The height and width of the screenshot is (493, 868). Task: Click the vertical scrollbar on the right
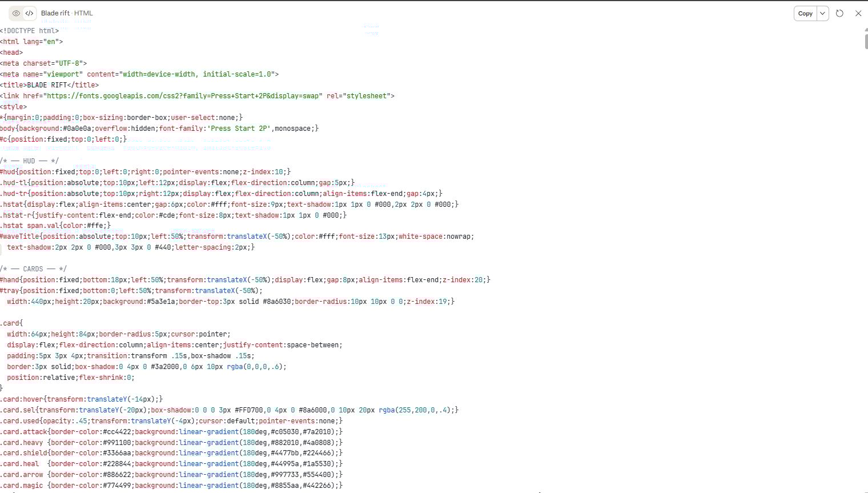pyautogui.click(x=865, y=40)
